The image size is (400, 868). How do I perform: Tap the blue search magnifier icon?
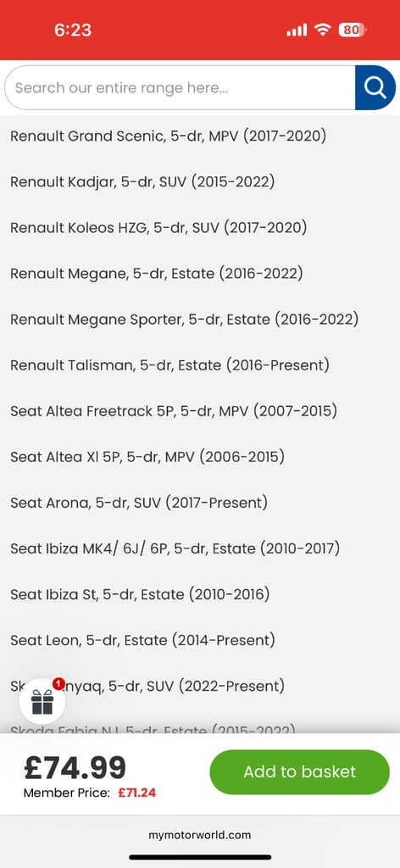[x=375, y=87]
